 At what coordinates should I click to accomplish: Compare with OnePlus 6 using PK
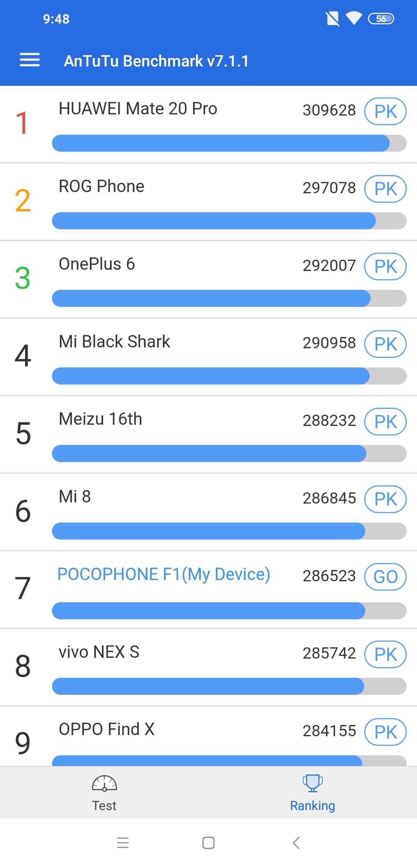point(385,266)
